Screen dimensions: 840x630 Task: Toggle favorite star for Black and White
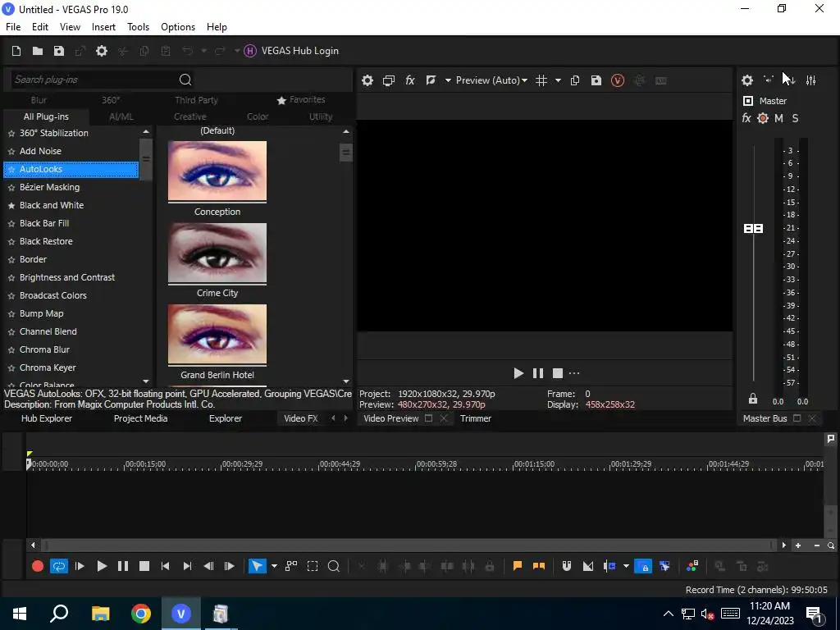pos(11,206)
